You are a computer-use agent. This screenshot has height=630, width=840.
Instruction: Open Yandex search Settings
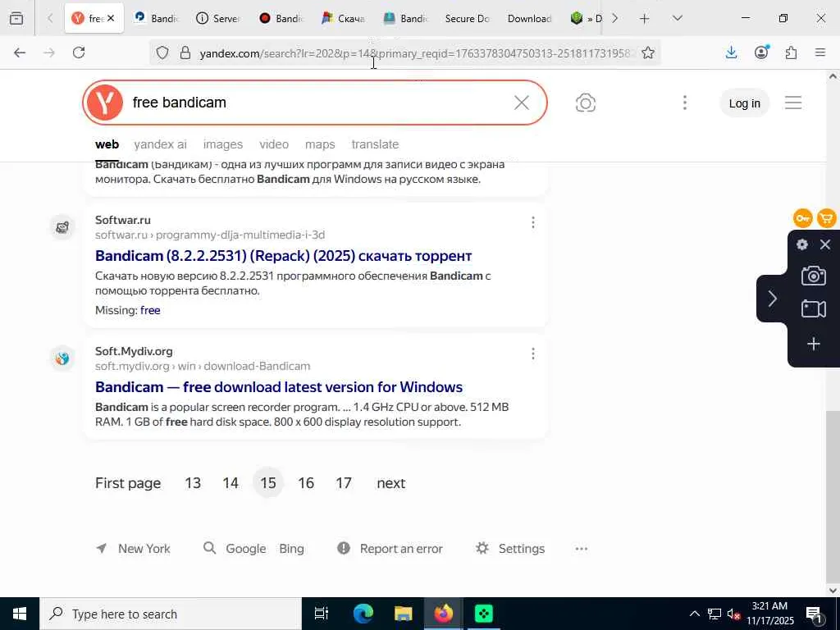click(x=510, y=549)
